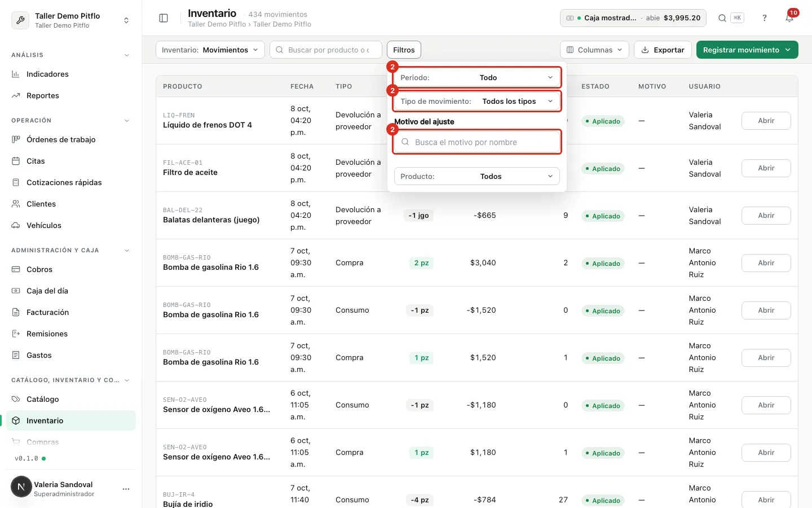Click the Busca el motivo por nombre field
812x508 pixels.
pyautogui.click(x=477, y=142)
